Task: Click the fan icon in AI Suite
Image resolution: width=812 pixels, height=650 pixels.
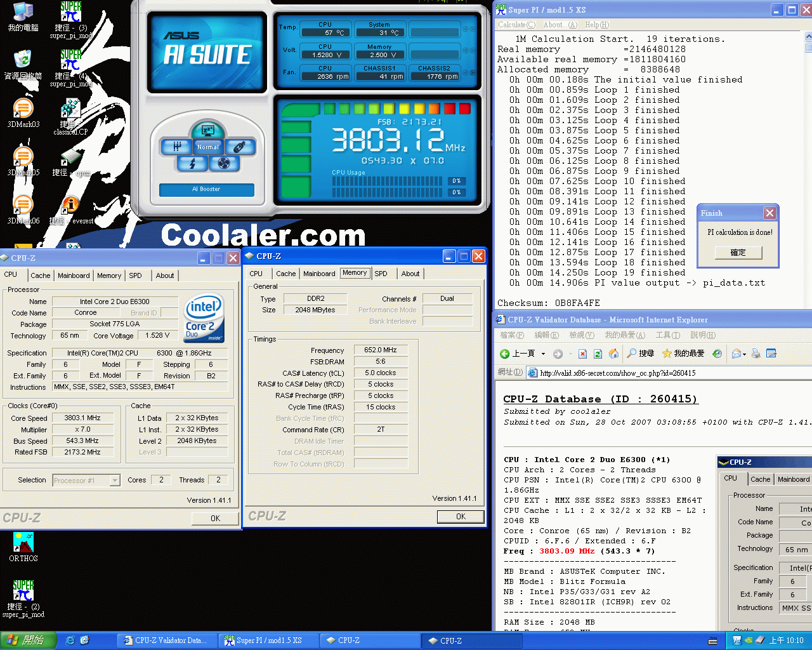Action: click(x=223, y=163)
